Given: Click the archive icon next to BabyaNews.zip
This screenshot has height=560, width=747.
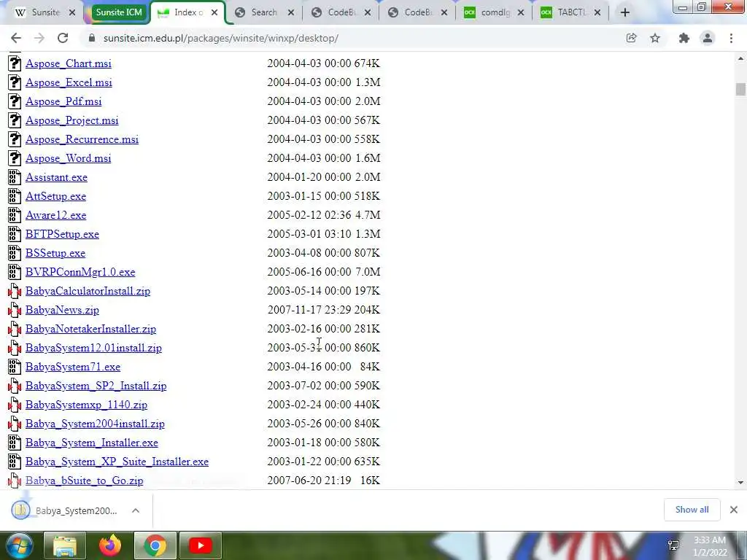Looking at the screenshot, I should click(15, 310).
